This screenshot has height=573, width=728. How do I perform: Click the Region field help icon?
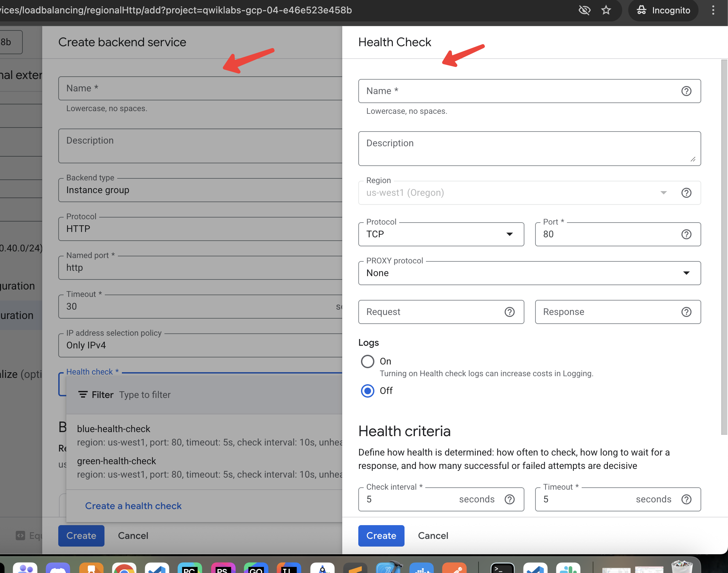686,192
